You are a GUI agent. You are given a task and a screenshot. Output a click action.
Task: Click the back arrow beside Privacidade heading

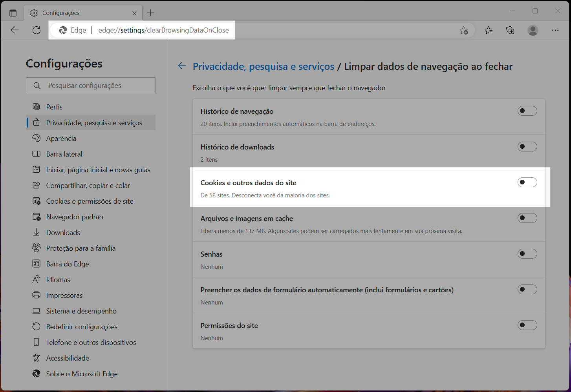pyautogui.click(x=182, y=66)
